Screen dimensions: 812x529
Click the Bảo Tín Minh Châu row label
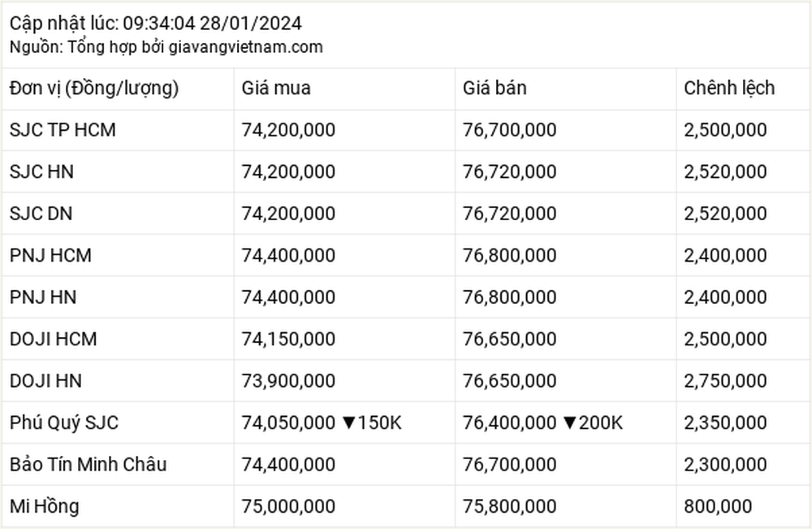pos(88,465)
